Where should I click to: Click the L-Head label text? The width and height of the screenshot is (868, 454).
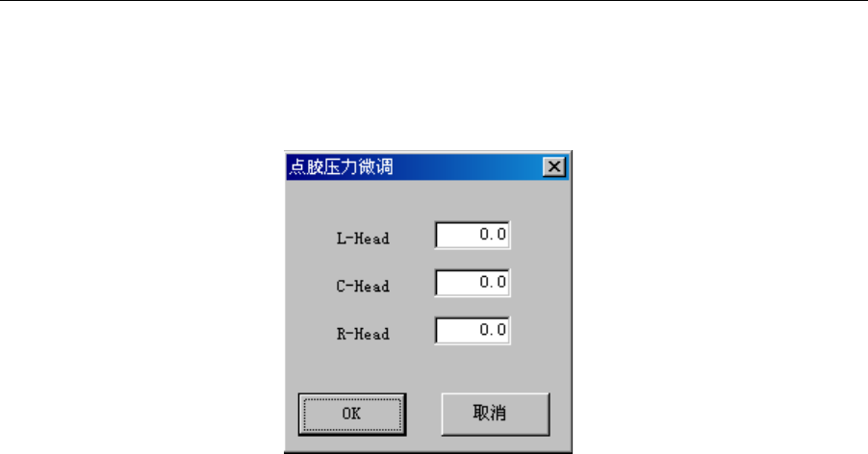click(x=363, y=239)
